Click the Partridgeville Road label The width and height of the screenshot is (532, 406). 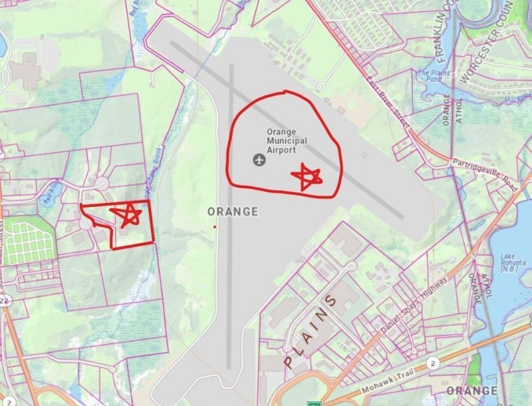coord(485,174)
